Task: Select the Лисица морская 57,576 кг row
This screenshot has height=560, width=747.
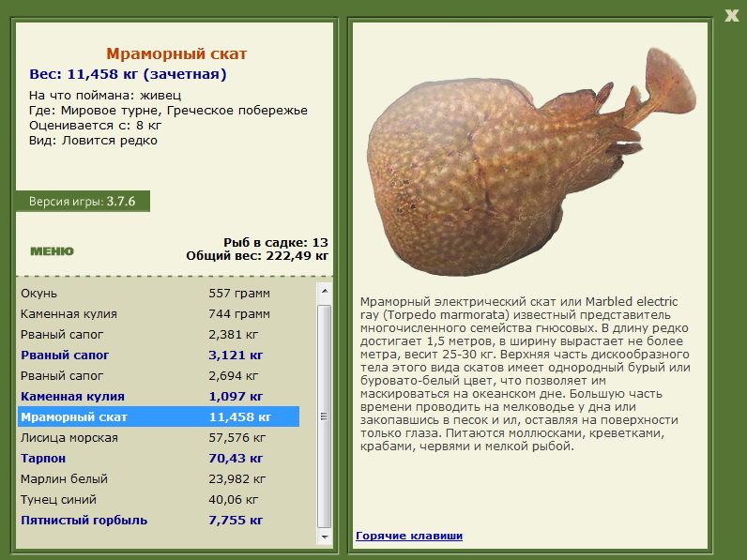Action: [x=159, y=438]
